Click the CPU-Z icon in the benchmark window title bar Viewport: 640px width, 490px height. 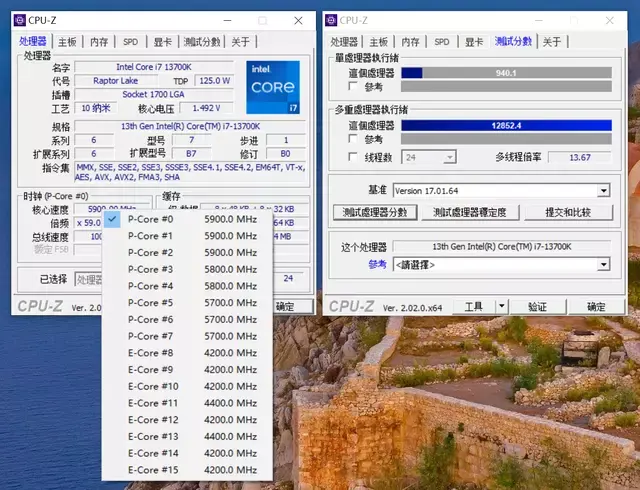pos(332,20)
